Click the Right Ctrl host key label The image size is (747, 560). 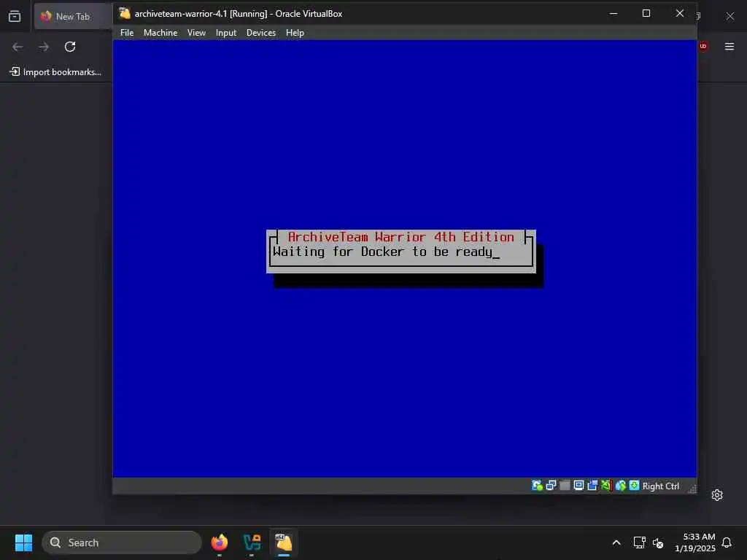click(x=660, y=486)
